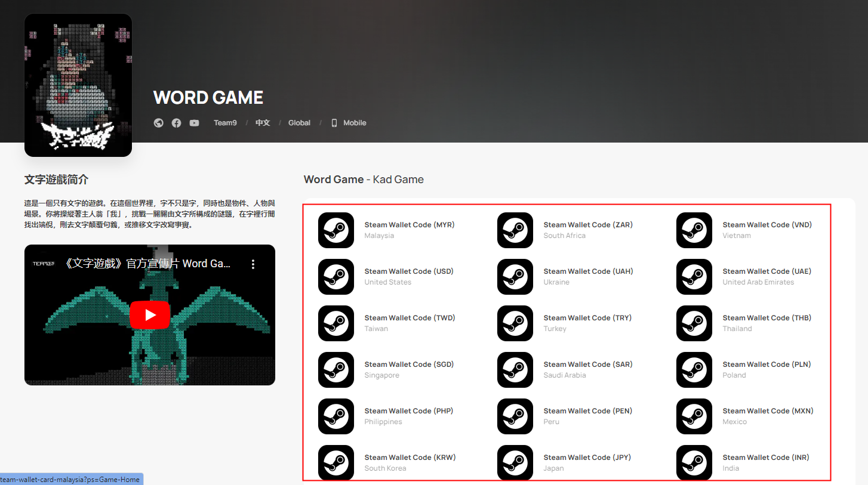This screenshot has width=868, height=485.
Task: Click Steam icon for Taiwan TWD
Action: [336, 323]
